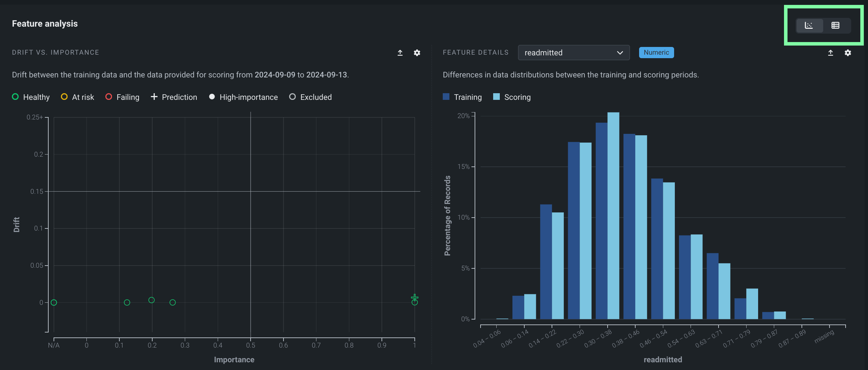The width and height of the screenshot is (868, 370).
Task: Click the healthy feature point at N/A importance
Action: pos(54,302)
